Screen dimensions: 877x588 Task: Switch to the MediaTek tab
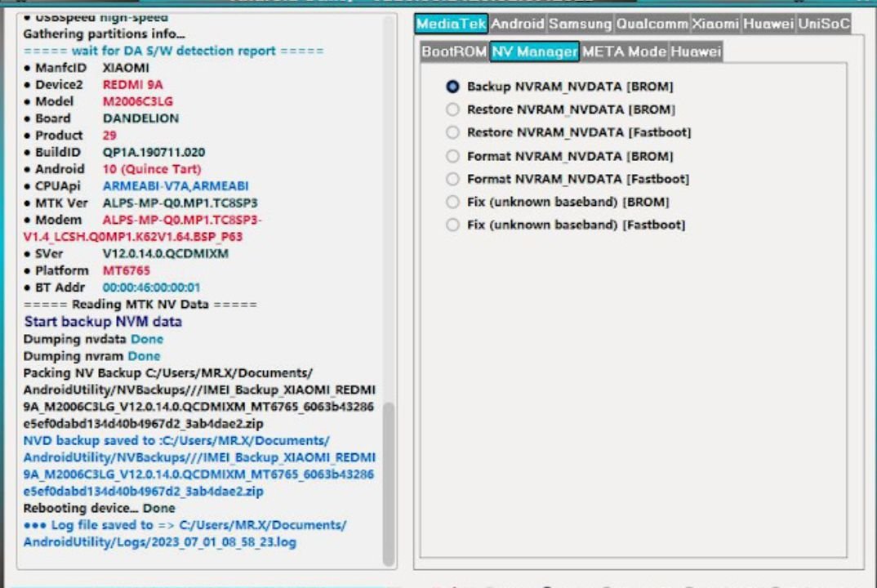451,24
